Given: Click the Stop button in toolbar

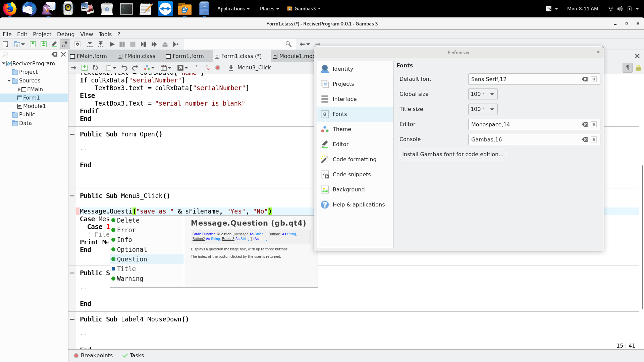Looking at the screenshot, I should [x=133, y=44].
